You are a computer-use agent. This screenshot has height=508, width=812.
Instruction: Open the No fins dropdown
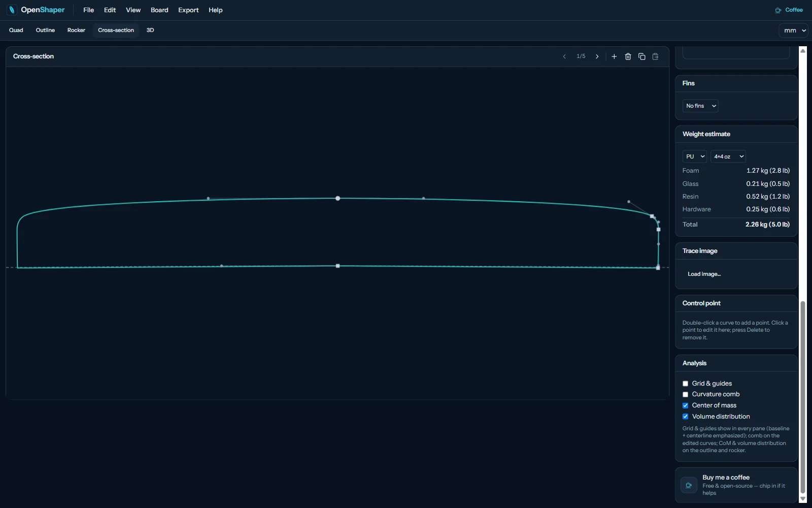pos(700,106)
